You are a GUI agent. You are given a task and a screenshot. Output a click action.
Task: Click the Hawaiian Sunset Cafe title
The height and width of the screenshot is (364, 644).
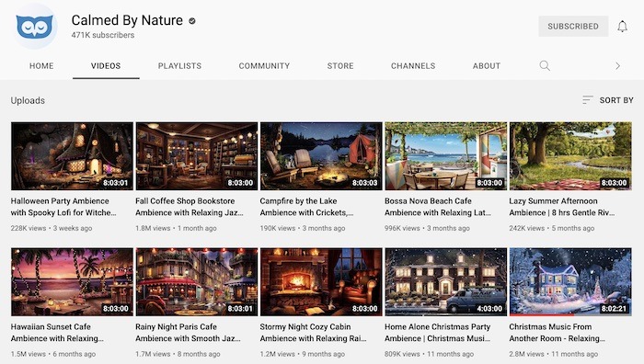pyautogui.click(x=57, y=333)
